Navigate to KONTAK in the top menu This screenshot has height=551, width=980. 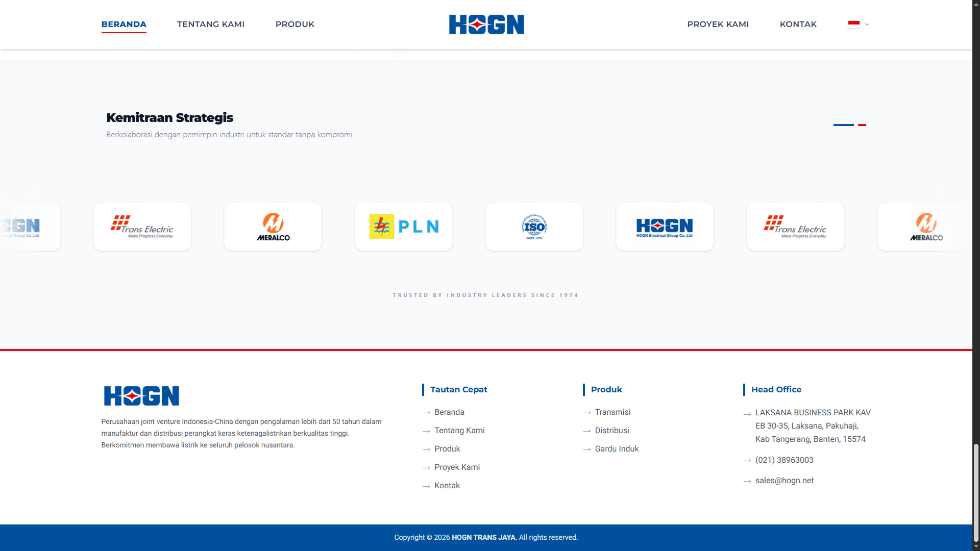point(798,24)
